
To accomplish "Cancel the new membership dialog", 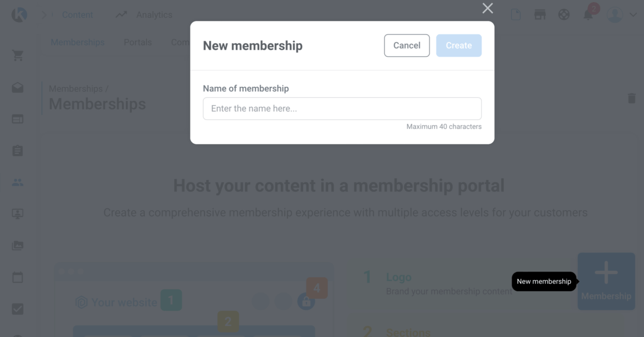I will coord(407,46).
